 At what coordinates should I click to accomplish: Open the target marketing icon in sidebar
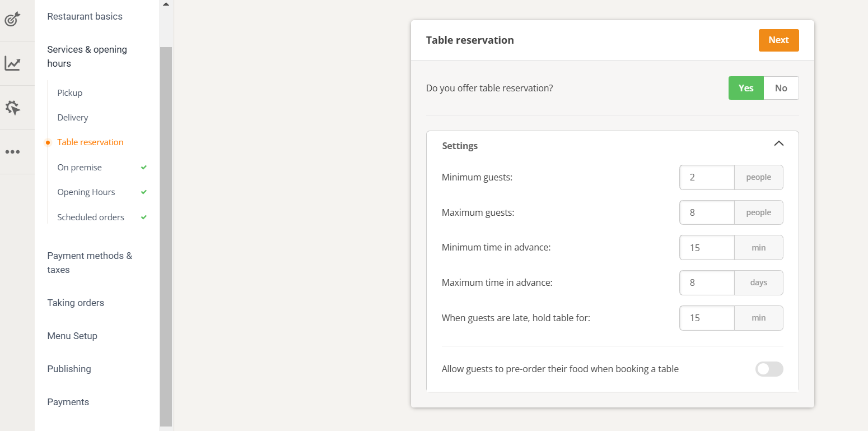pos(12,19)
